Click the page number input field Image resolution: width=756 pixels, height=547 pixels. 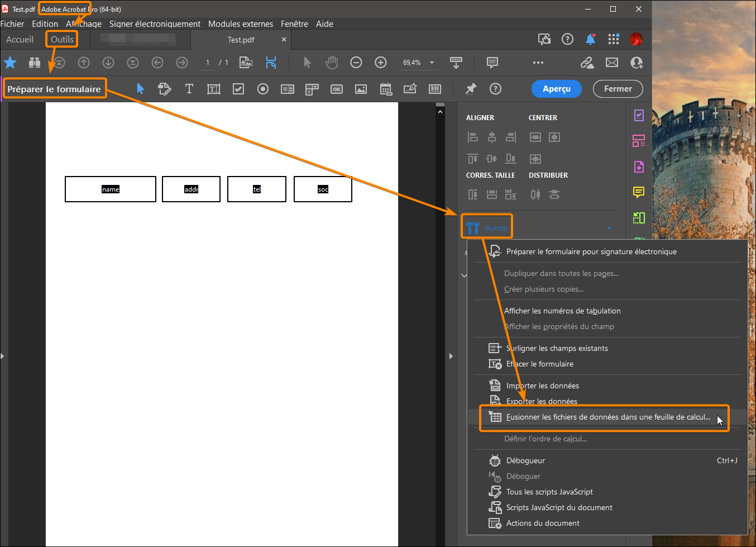[x=207, y=63]
